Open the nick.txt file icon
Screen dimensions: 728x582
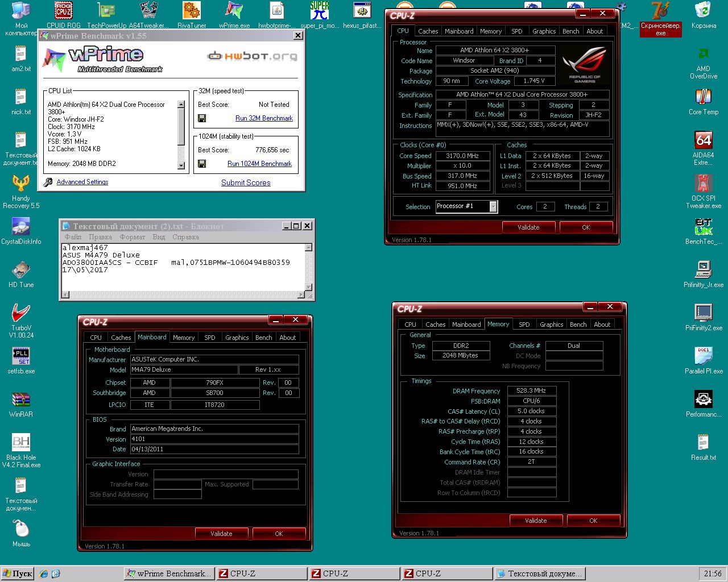click(21, 101)
